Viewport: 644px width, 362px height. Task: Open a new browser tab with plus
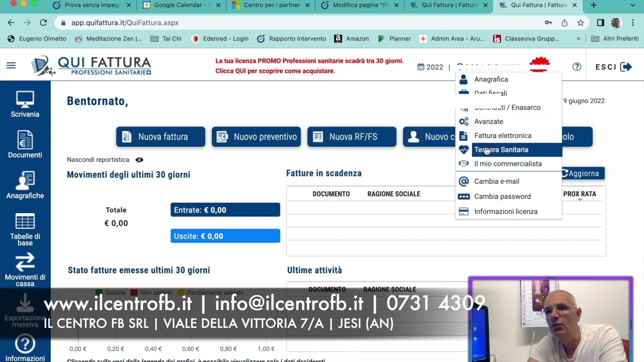click(x=594, y=5)
